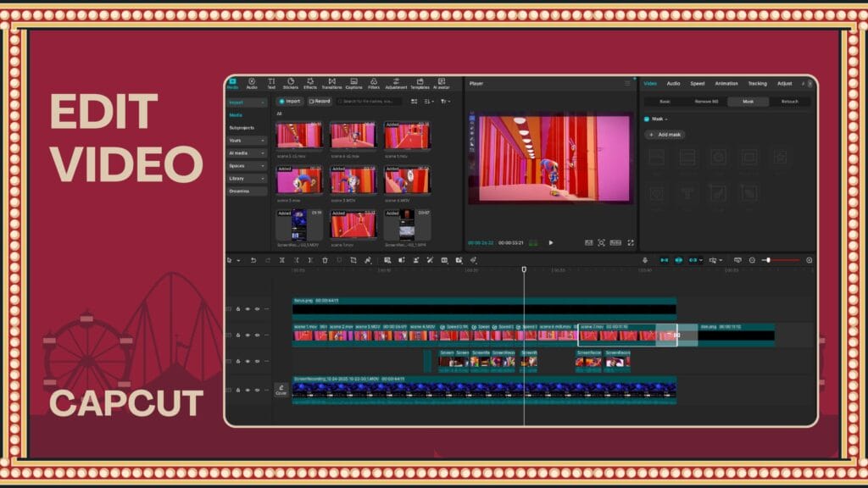Click the fullscreen icon in Player
Image resolution: width=868 pixels, height=488 pixels.
(x=631, y=243)
